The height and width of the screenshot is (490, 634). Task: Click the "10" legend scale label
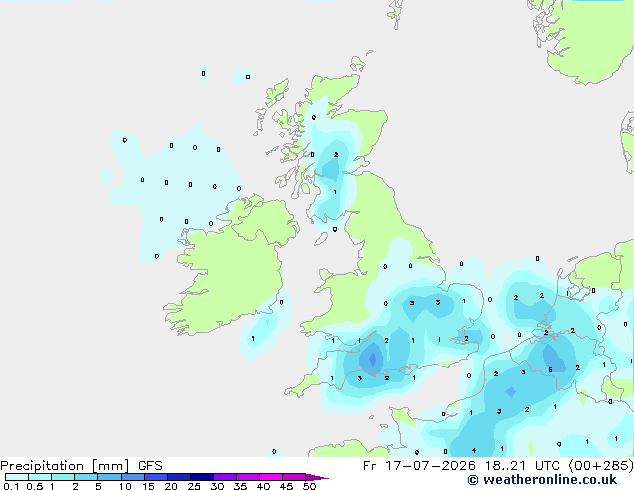[x=125, y=486]
